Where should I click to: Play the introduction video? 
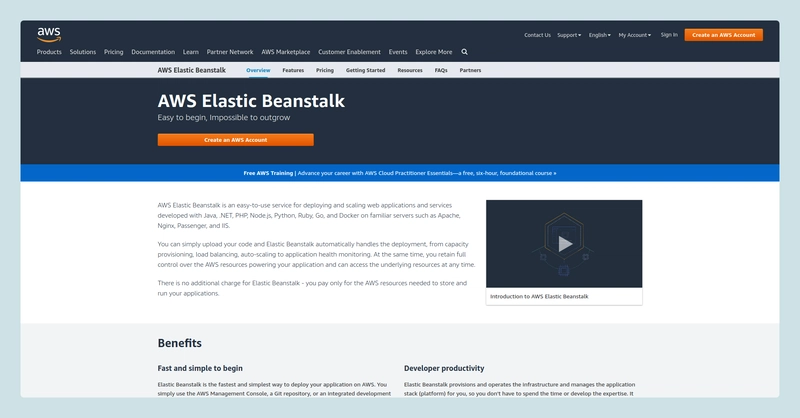pyautogui.click(x=564, y=243)
